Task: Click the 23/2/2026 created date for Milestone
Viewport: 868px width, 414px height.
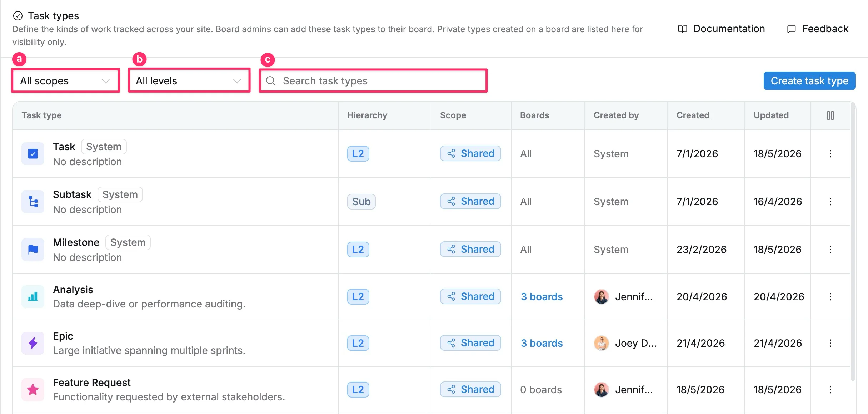Action: tap(702, 250)
